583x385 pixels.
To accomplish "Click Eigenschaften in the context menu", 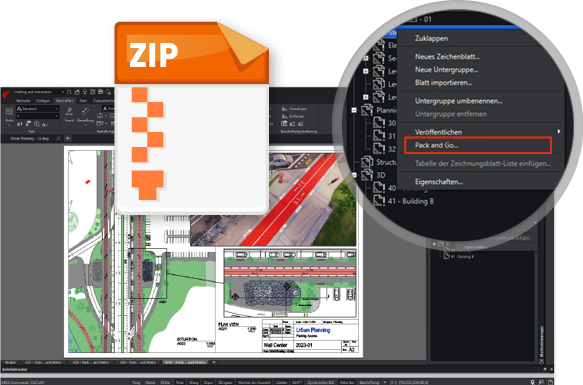I will click(438, 182).
